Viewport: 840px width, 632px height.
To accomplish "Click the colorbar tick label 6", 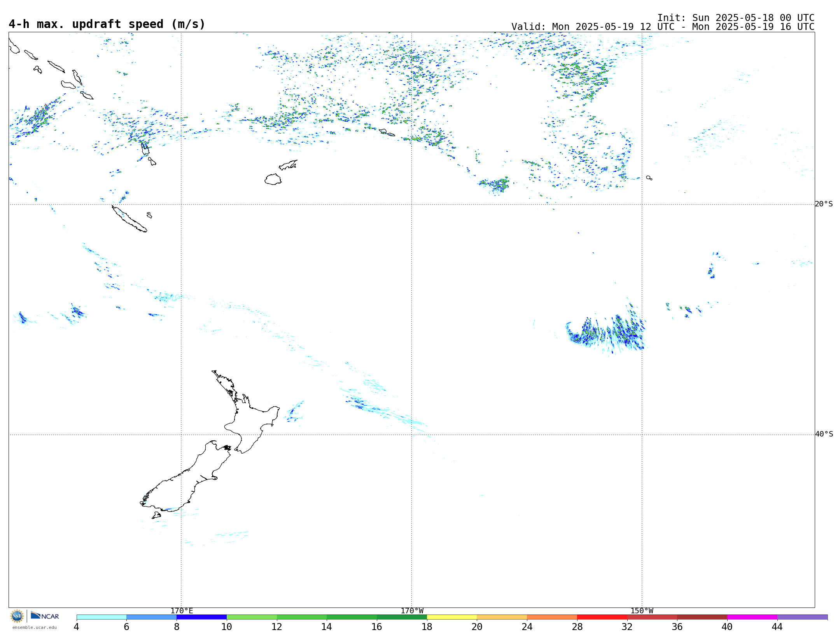I will click(126, 627).
